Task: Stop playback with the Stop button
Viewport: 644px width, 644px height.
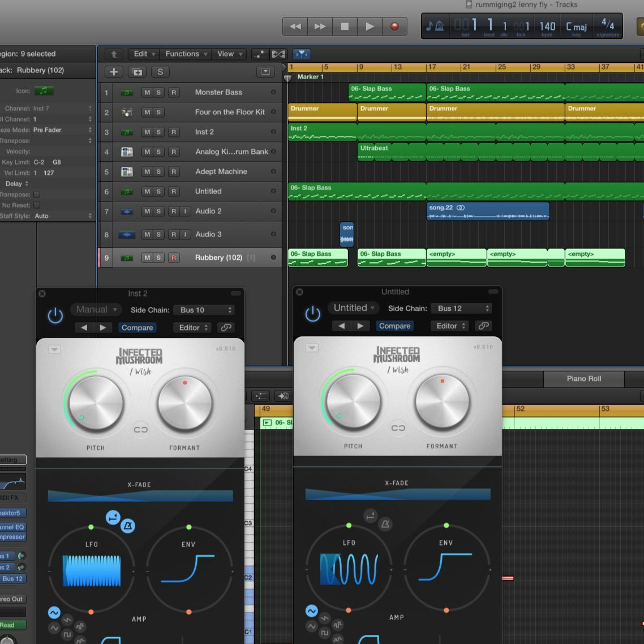Action: coord(345,26)
